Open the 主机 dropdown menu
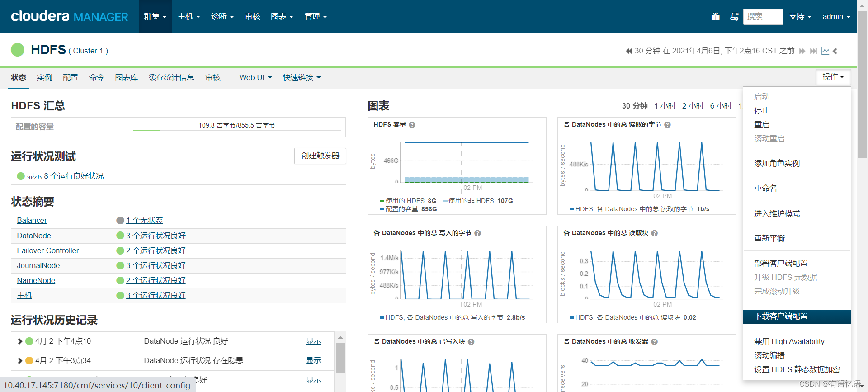This screenshot has height=392, width=868. [189, 16]
